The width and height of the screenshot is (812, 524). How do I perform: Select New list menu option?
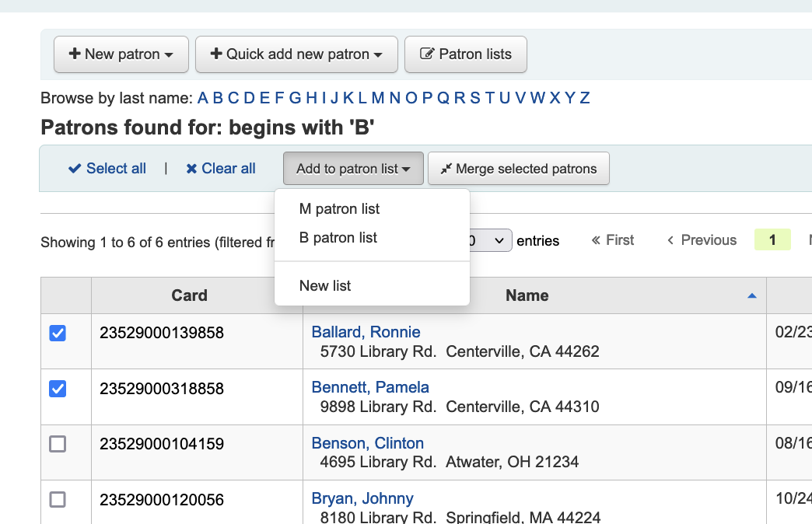325,286
